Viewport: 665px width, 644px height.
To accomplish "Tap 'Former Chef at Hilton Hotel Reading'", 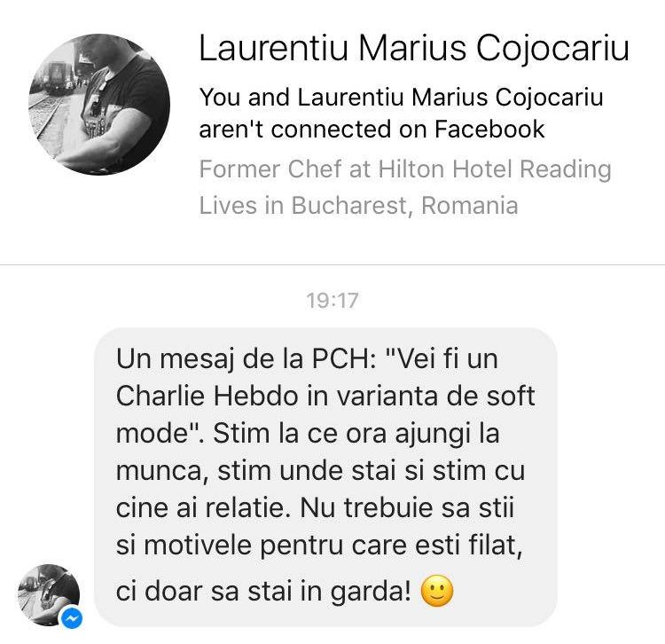I will click(x=405, y=169).
